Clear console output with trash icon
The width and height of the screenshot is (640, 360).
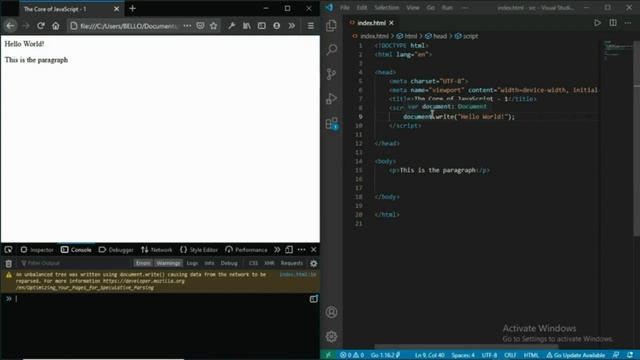point(9,263)
